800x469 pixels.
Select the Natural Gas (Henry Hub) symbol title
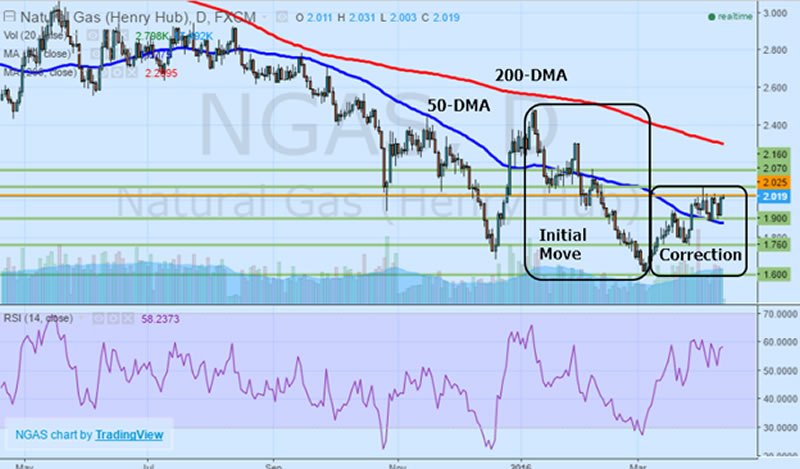coord(105,17)
